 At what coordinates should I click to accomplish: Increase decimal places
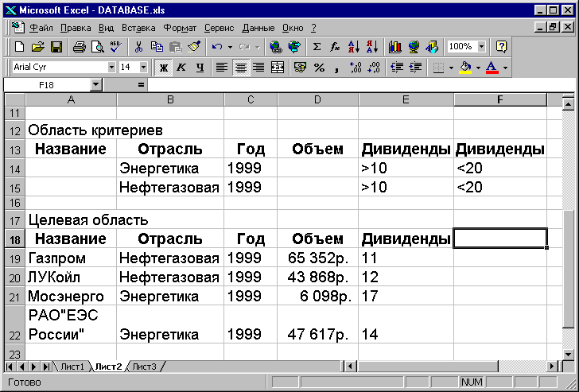coord(356,67)
